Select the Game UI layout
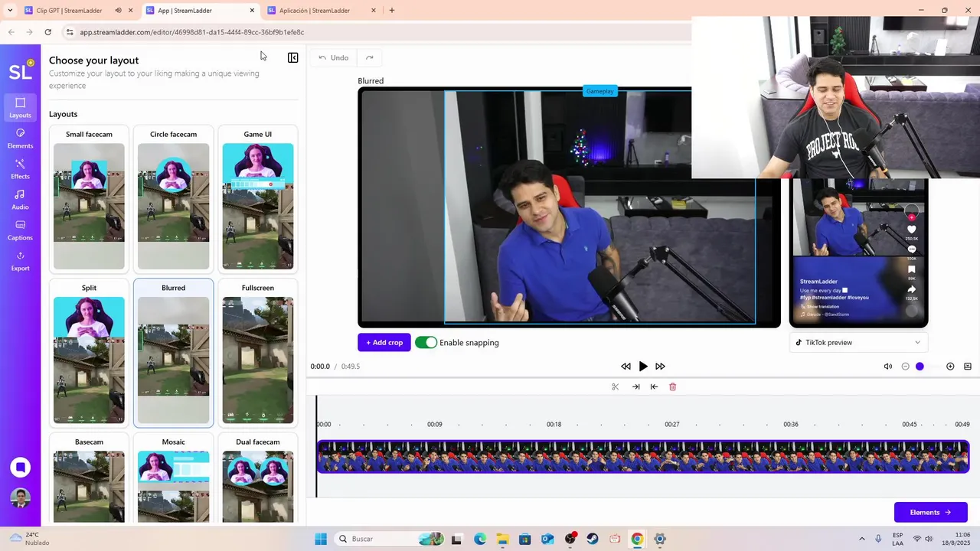980x551 pixels. point(257,199)
